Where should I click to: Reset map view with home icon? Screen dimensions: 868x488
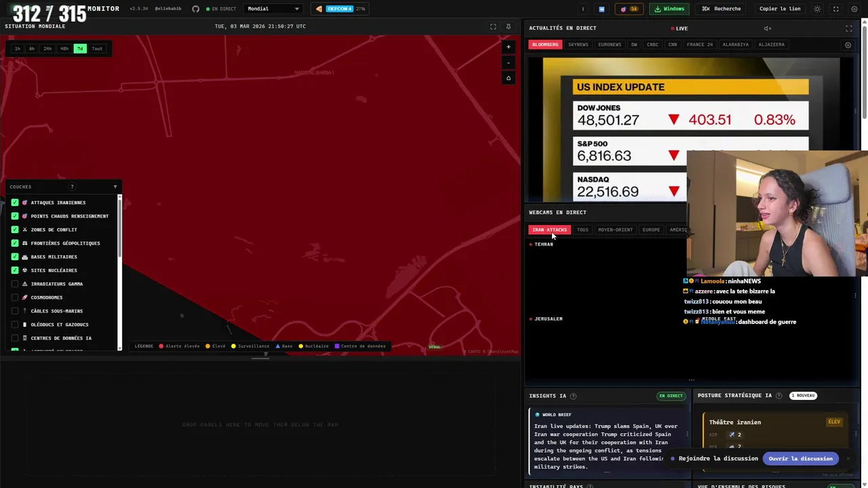click(508, 78)
